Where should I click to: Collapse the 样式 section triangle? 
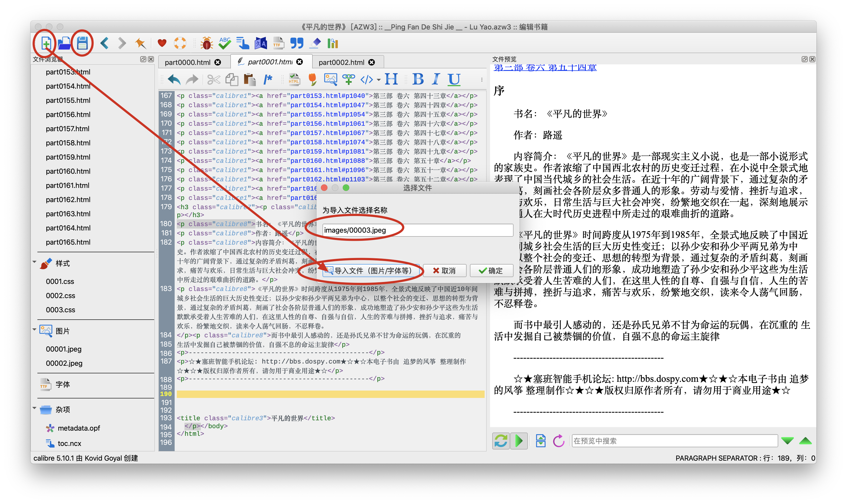pos(35,262)
